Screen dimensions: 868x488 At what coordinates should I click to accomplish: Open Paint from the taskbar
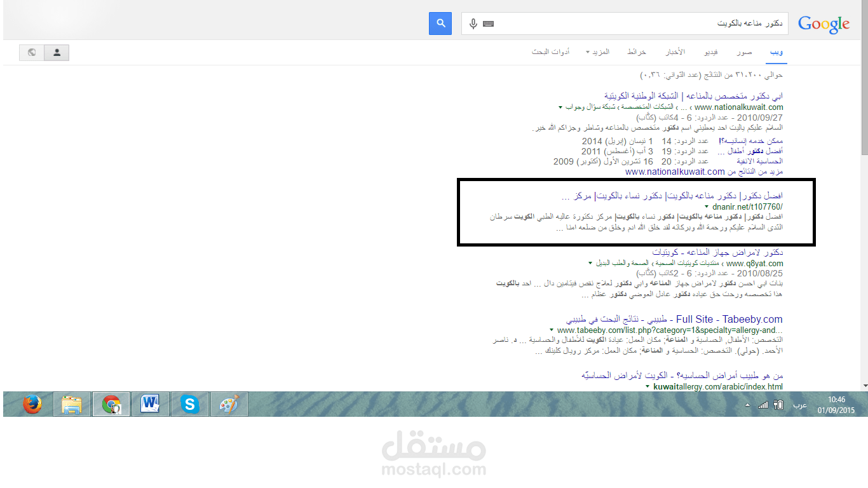click(229, 404)
